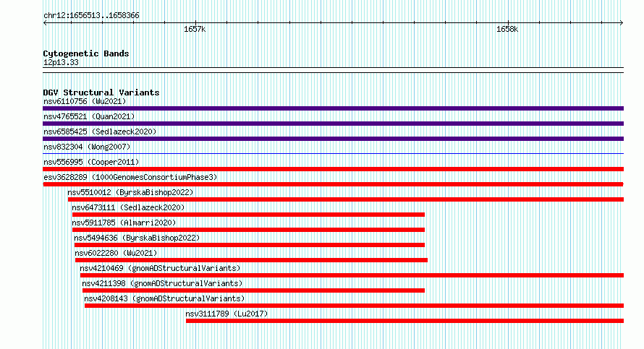Select red bar under nsv3111789 (Lu2017)
Image resolution: width=644 pixels, height=349 pixels.
404,321
